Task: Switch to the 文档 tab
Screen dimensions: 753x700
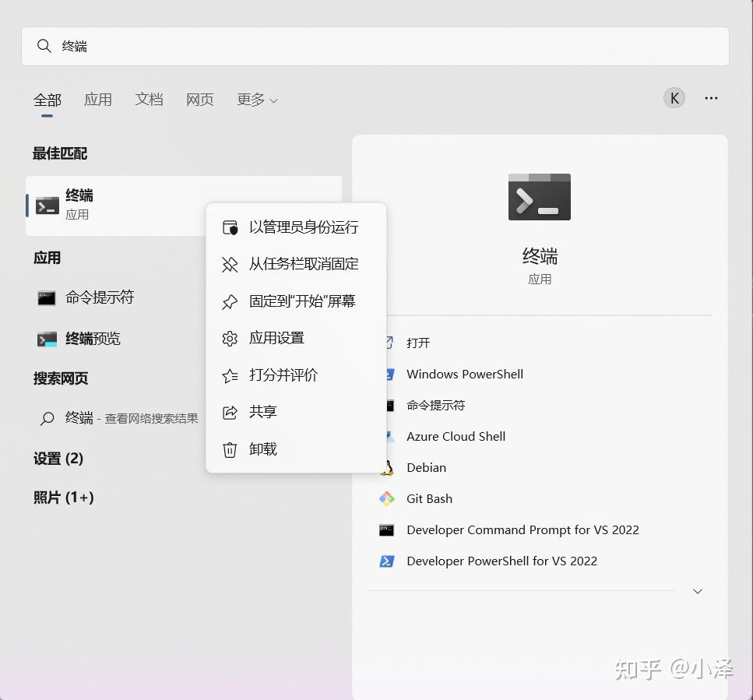Action: [x=149, y=100]
